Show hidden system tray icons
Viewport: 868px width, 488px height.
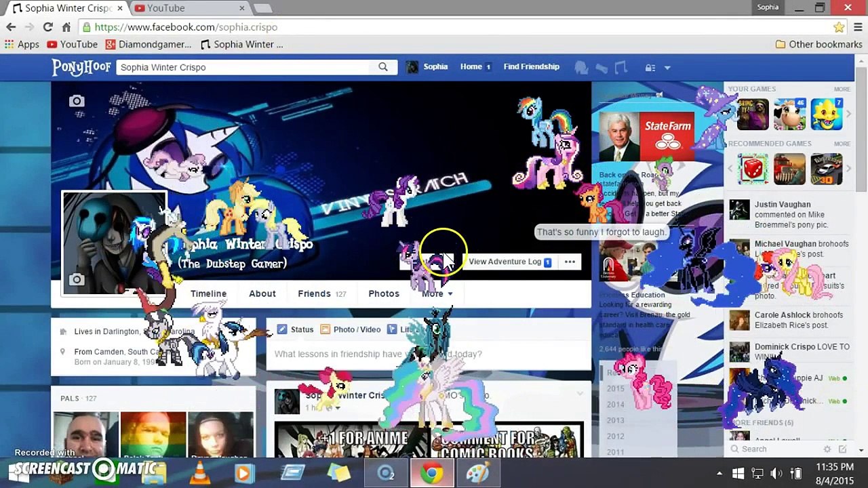coord(719,473)
